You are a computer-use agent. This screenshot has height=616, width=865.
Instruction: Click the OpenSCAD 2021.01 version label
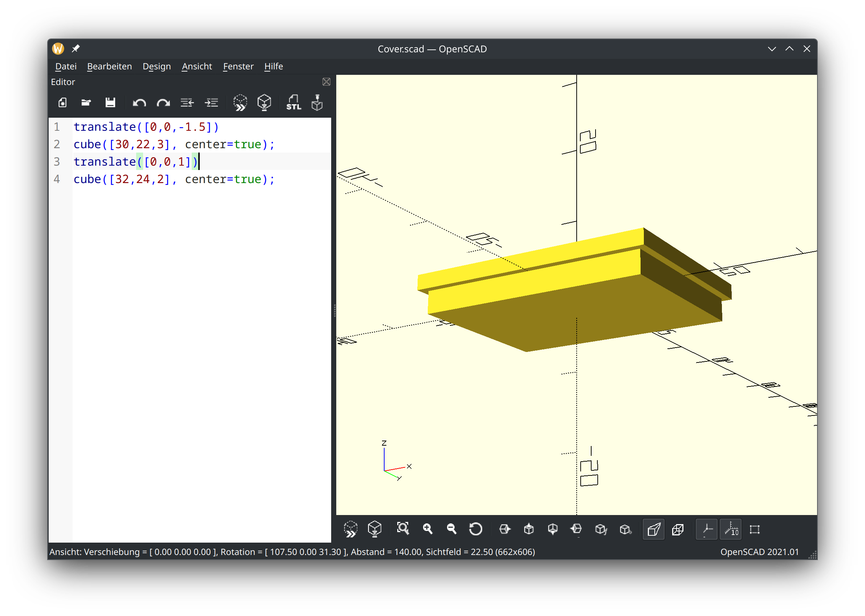(760, 552)
